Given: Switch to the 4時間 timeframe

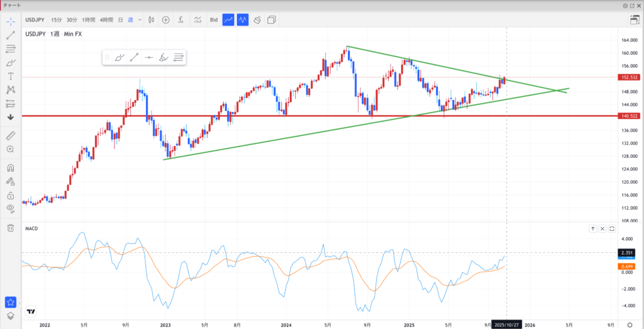Looking at the screenshot, I should (107, 20).
